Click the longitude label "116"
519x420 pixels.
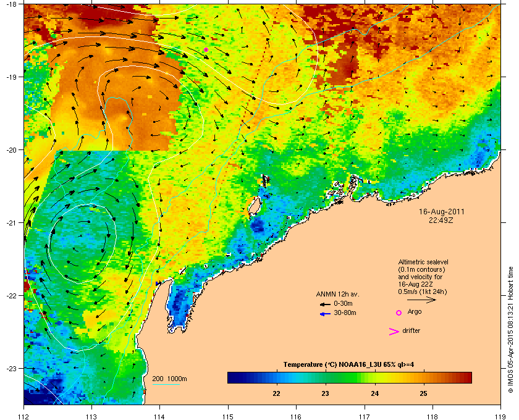coord(296,416)
